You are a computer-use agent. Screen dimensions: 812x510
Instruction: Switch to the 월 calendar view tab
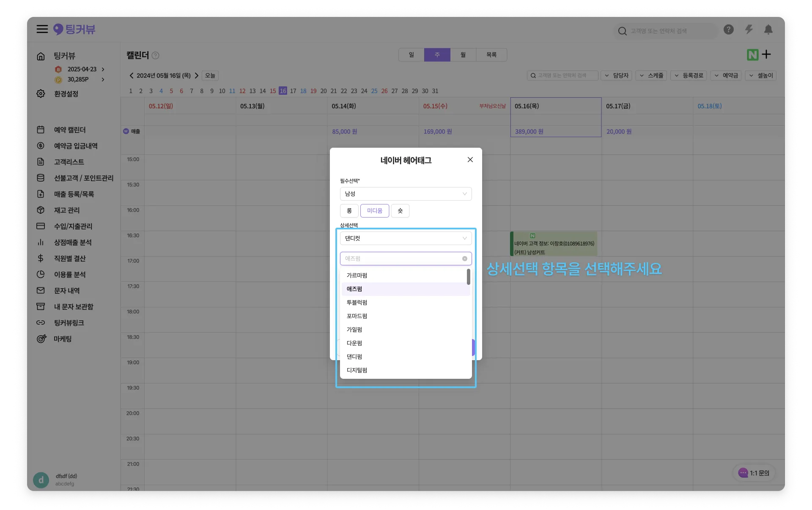(463, 55)
